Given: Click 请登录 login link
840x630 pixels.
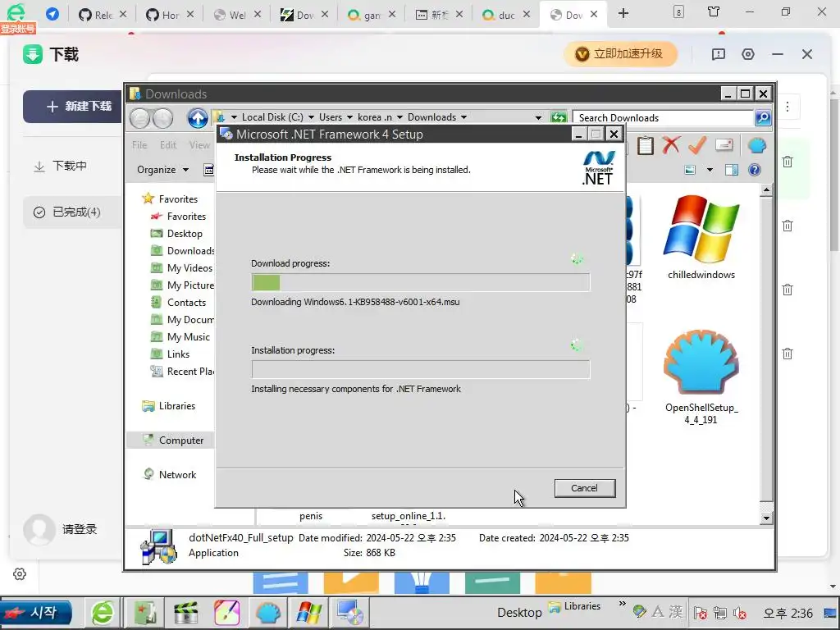Looking at the screenshot, I should pyautogui.click(x=80, y=529).
